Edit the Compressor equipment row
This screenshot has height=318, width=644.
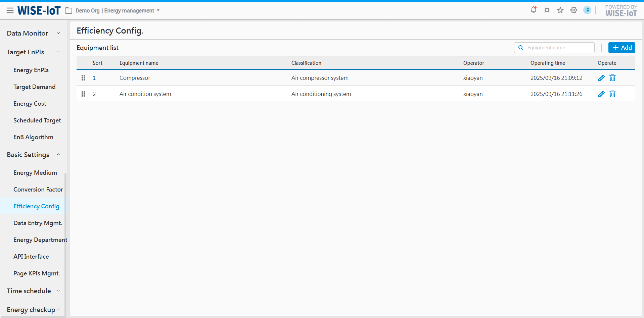pyautogui.click(x=601, y=78)
